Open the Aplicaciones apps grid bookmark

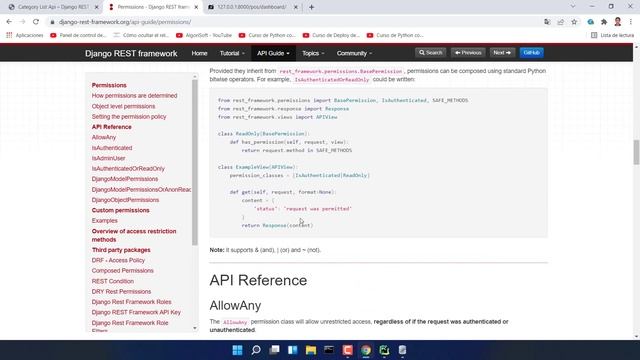click(x=25, y=36)
